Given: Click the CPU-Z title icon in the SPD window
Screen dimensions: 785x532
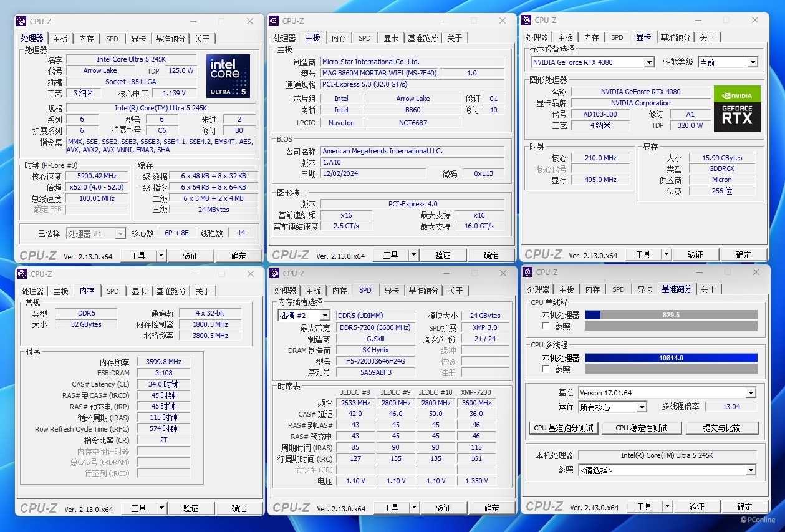Looking at the screenshot, I should pos(275,273).
